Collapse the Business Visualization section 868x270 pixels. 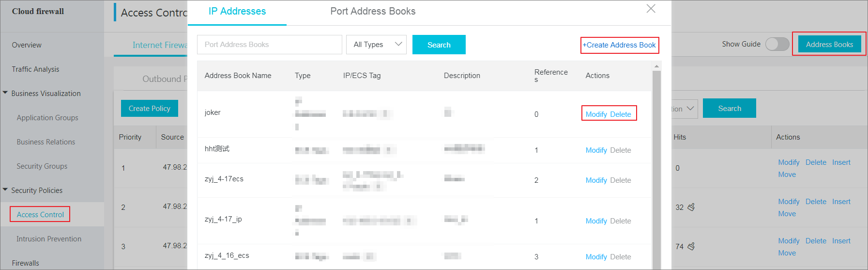5,93
